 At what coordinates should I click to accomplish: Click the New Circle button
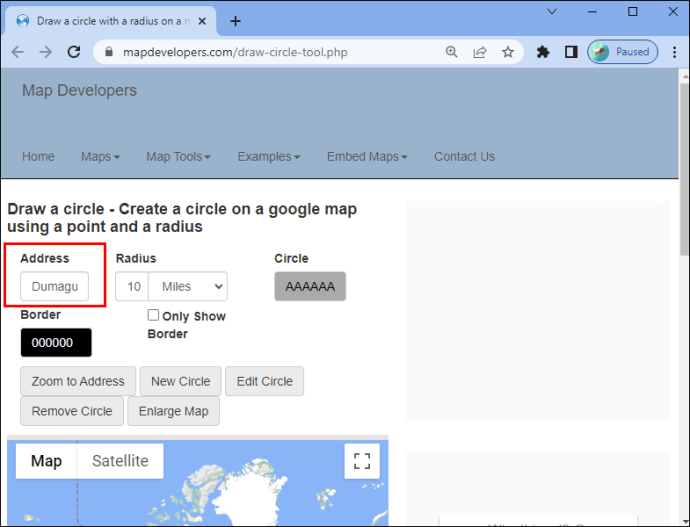pyautogui.click(x=180, y=381)
